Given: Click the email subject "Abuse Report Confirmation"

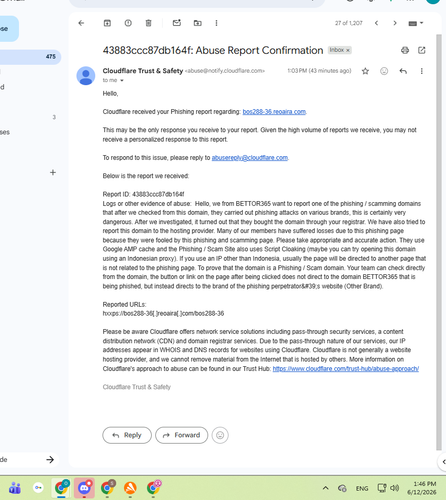Looking at the screenshot, I should click(259, 50).
